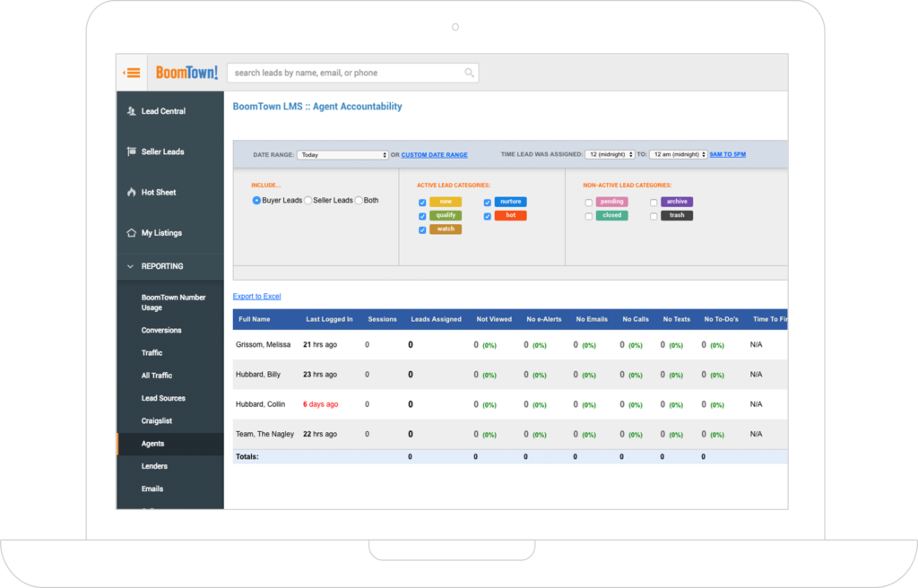The width and height of the screenshot is (918, 588).
Task: Select Both radio button
Action: 359,200
